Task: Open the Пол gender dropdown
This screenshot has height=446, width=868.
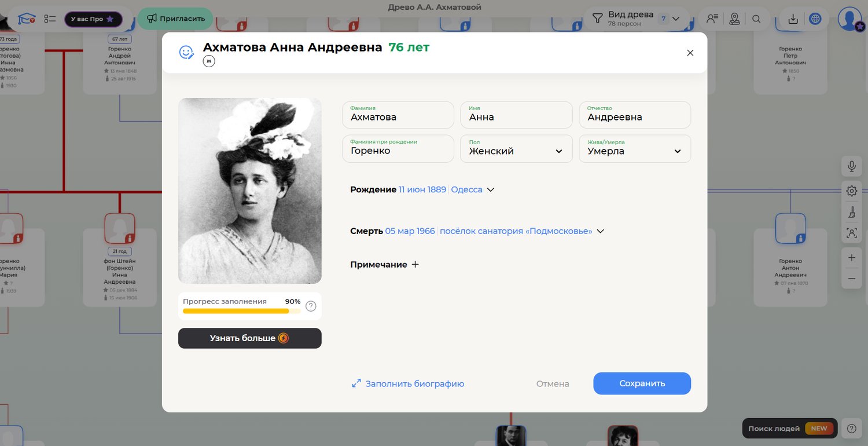Action: 516,149
